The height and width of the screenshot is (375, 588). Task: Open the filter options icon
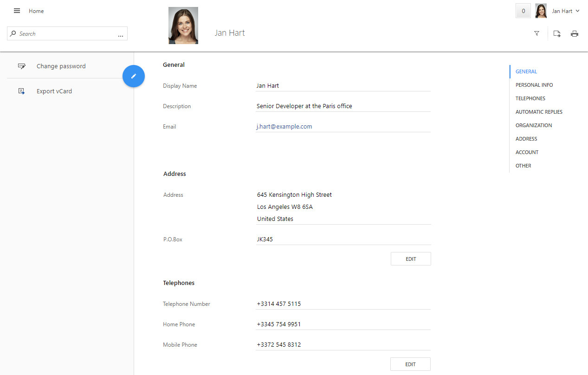point(536,33)
